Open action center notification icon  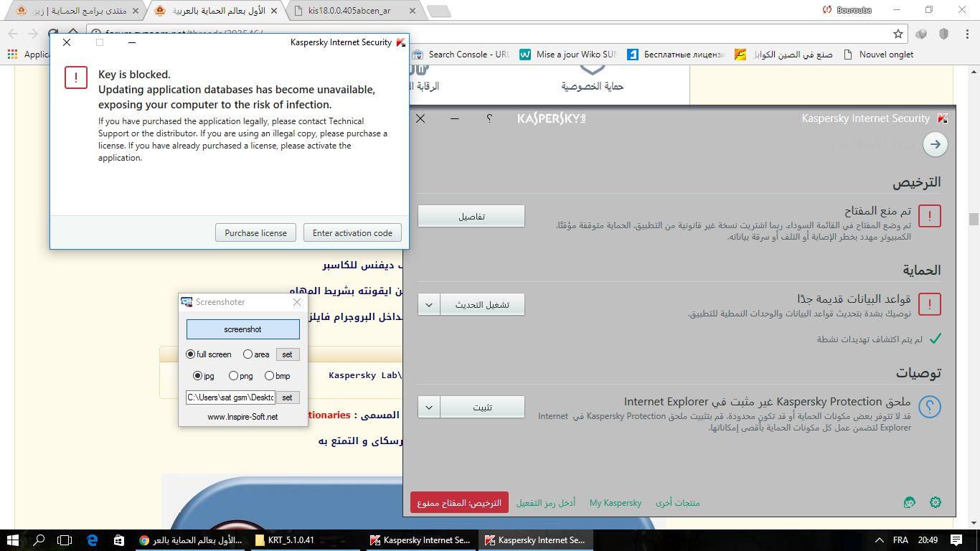pos(956,540)
